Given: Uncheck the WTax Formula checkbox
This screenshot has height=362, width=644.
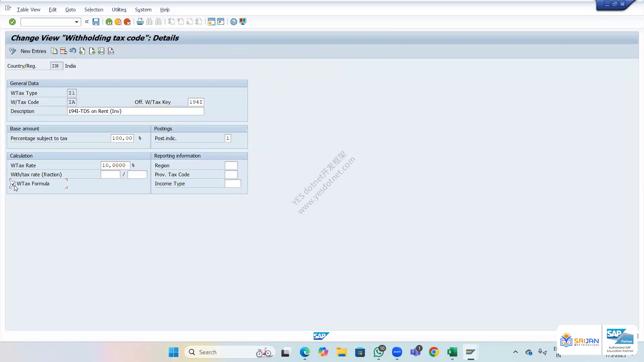Looking at the screenshot, I should point(13,184).
